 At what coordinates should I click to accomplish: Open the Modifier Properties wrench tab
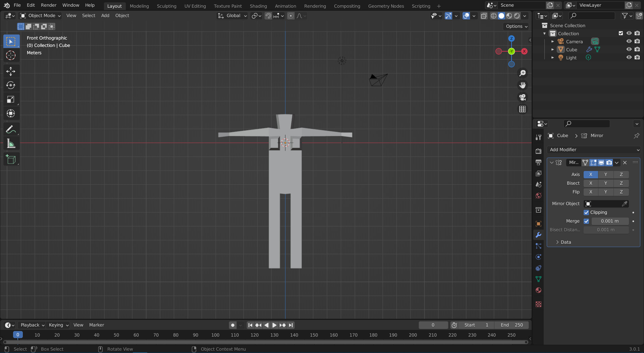click(x=538, y=235)
